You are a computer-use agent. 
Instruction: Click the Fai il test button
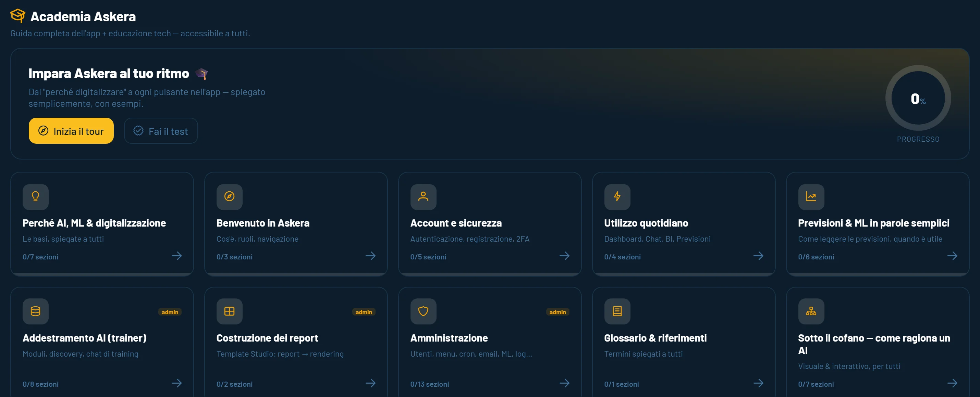coord(161,131)
